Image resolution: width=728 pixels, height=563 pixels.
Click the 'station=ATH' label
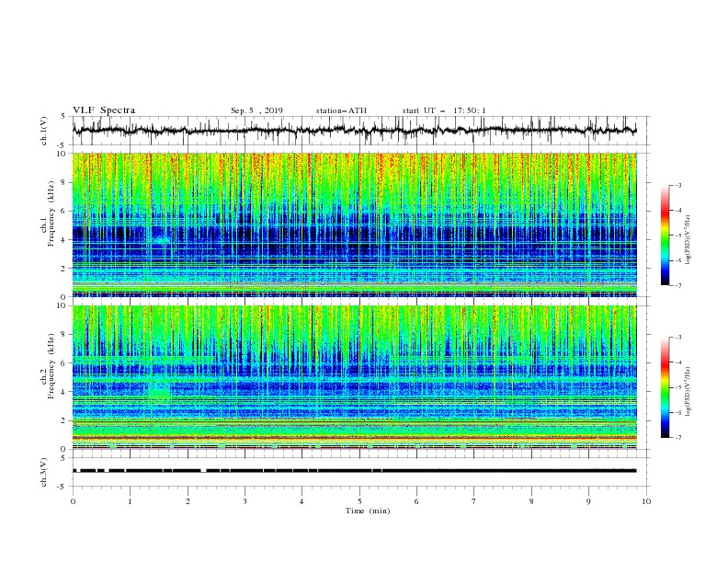tap(341, 110)
